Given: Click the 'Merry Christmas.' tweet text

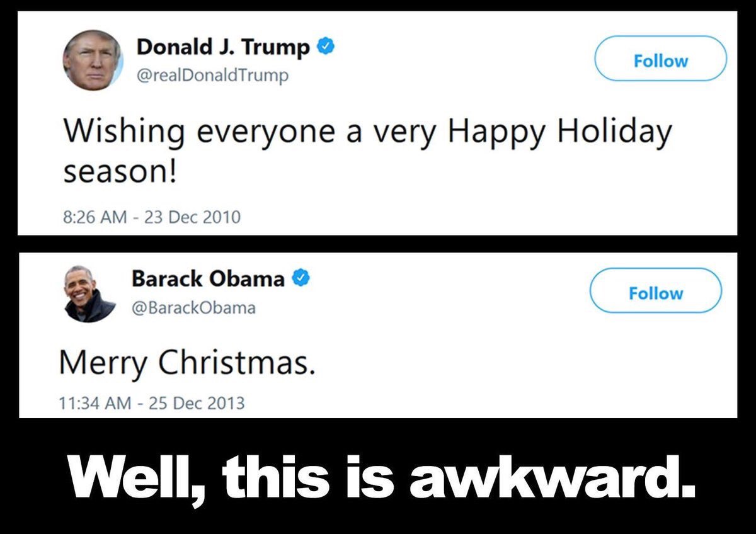Looking at the screenshot, I should click(187, 363).
